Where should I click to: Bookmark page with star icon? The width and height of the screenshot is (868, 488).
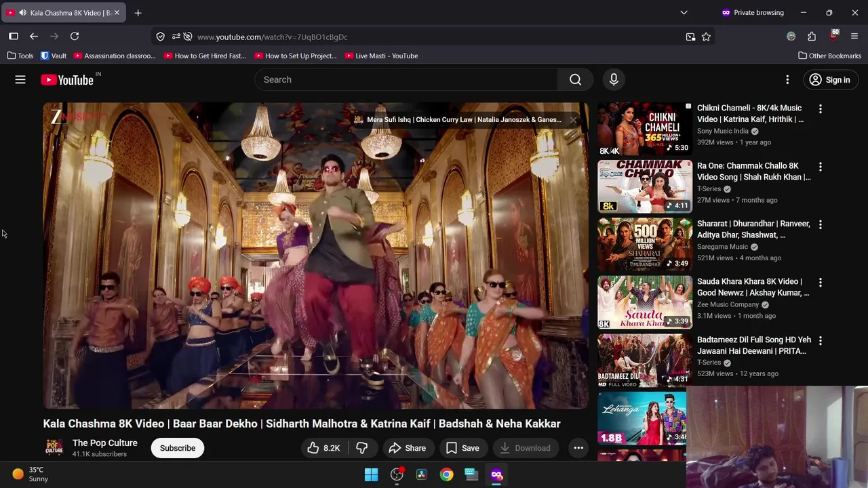pyautogui.click(x=706, y=37)
